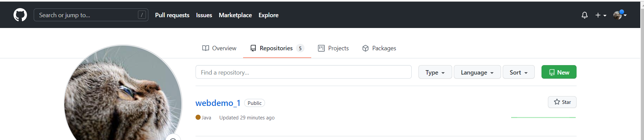This screenshot has height=140, width=644.
Task: Expand the Type filter dropdown
Action: pyautogui.click(x=435, y=72)
